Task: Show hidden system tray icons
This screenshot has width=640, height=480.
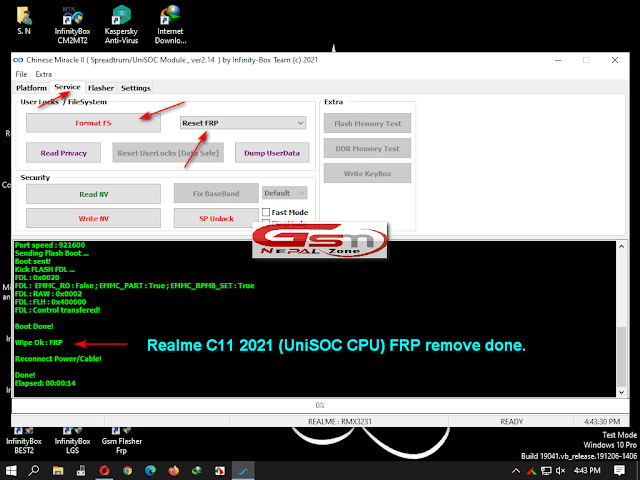Action: 516,471
